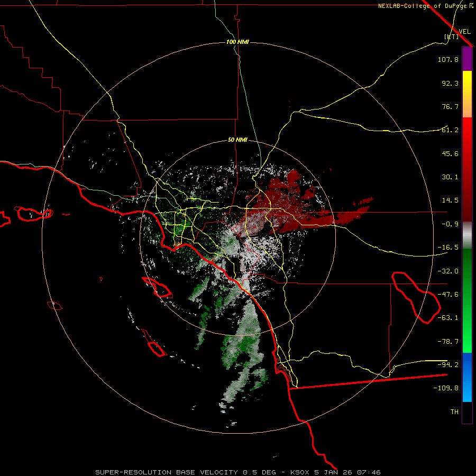Click the -94.2 velocity scale value
Image resolution: width=476 pixels, height=476 pixels.
[448, 364]
